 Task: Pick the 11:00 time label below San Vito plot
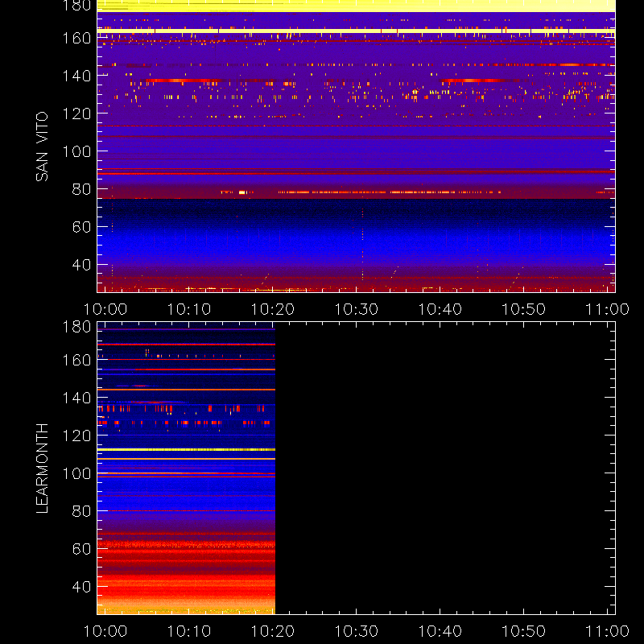point(607,309)
